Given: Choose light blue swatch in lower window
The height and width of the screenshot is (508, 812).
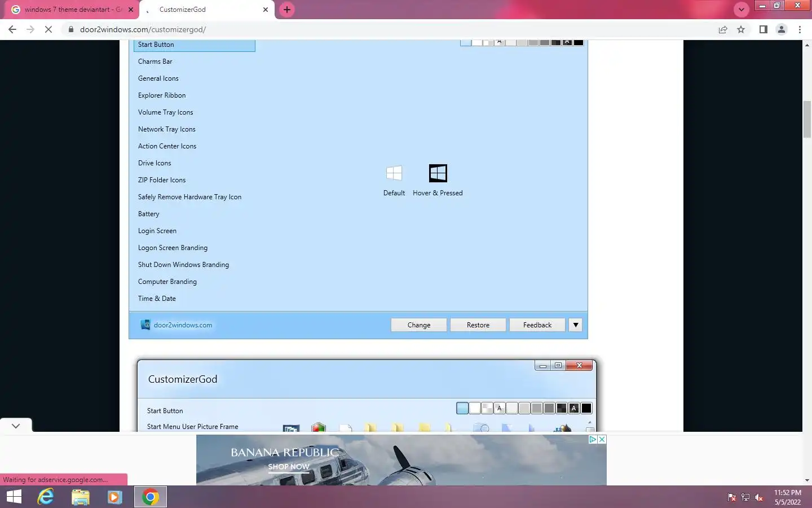Looking at the screenshot, I should 462,408.
